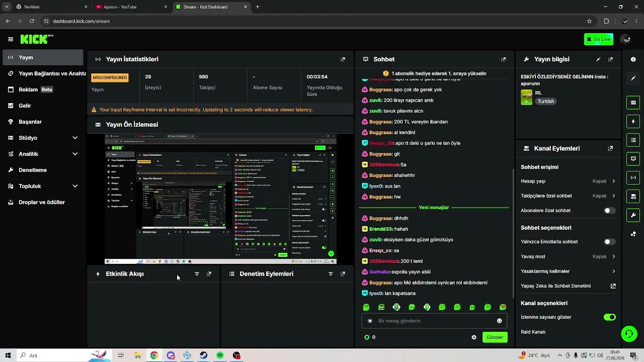Click the Gönder send button
The image size is (644, 362).
495,337
